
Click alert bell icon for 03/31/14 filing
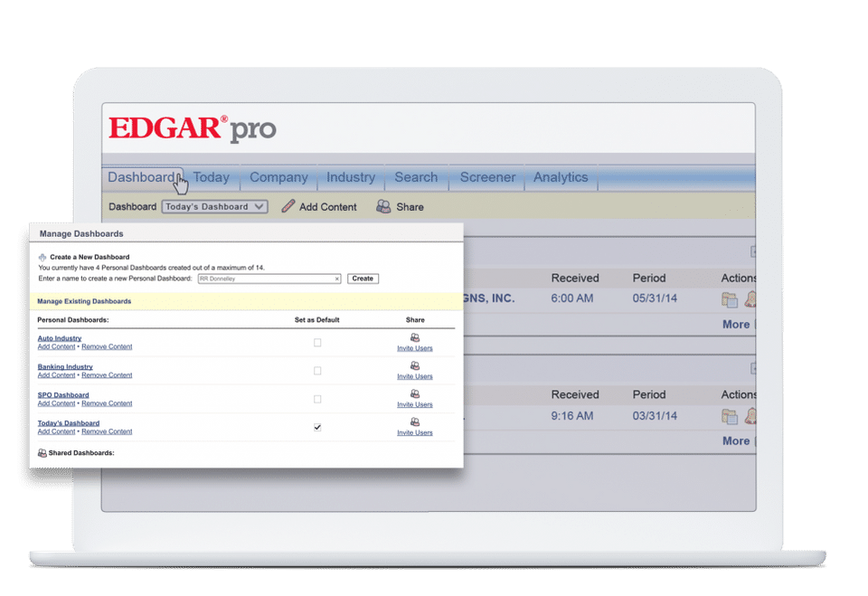click(x=750, y=416)
